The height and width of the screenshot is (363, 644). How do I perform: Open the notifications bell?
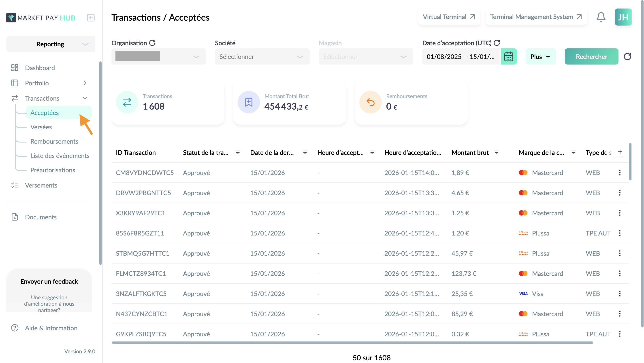click(601, 17)
